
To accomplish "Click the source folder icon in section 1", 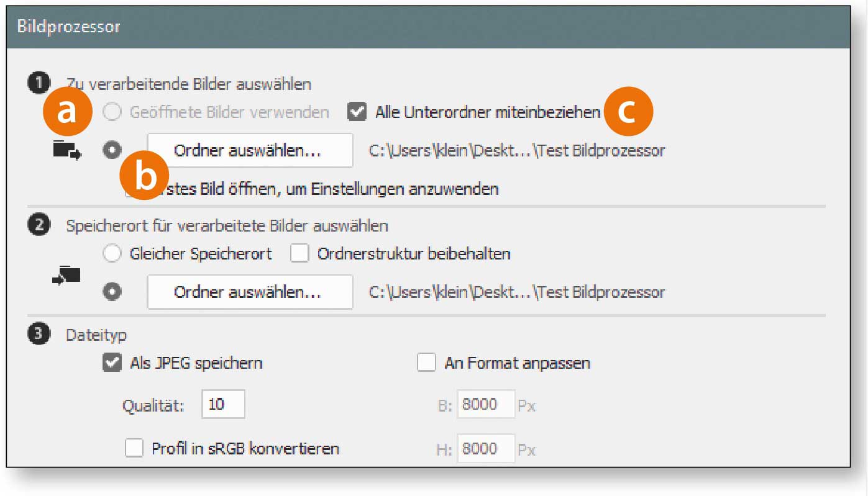I will [x=67, y=151].
